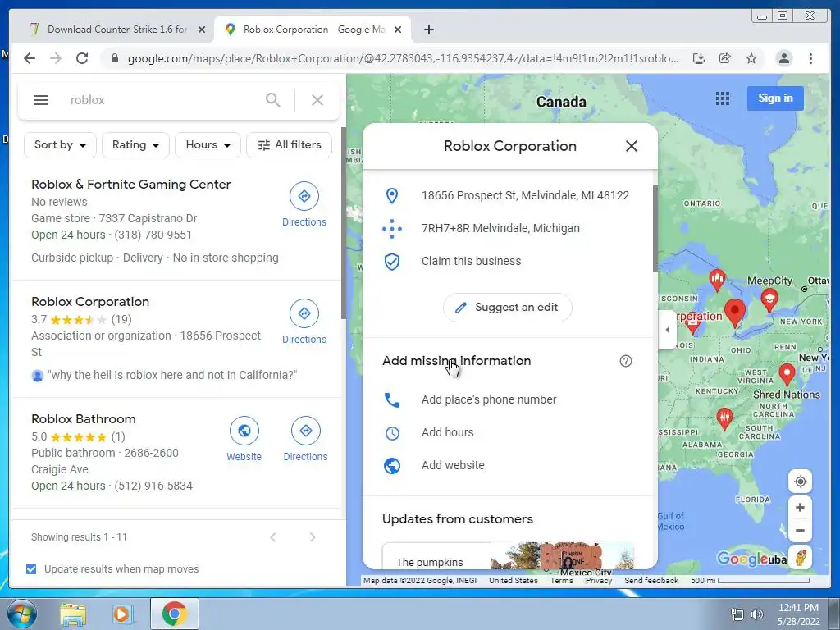
Task: Click the Claim this business shield icon
Action: (392, 262)
